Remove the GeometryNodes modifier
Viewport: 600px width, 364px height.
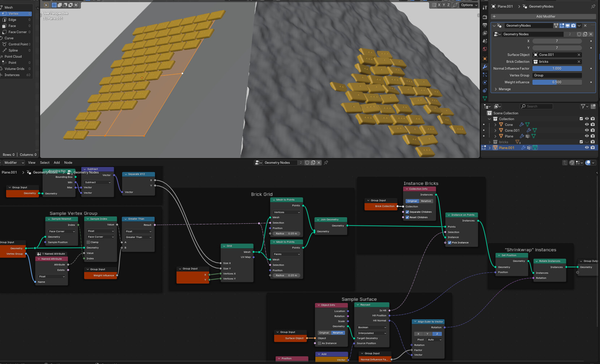[585, 26]
